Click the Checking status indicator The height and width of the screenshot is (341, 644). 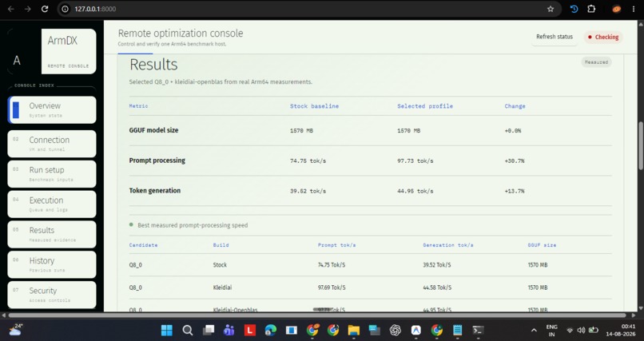pos(603,37)
